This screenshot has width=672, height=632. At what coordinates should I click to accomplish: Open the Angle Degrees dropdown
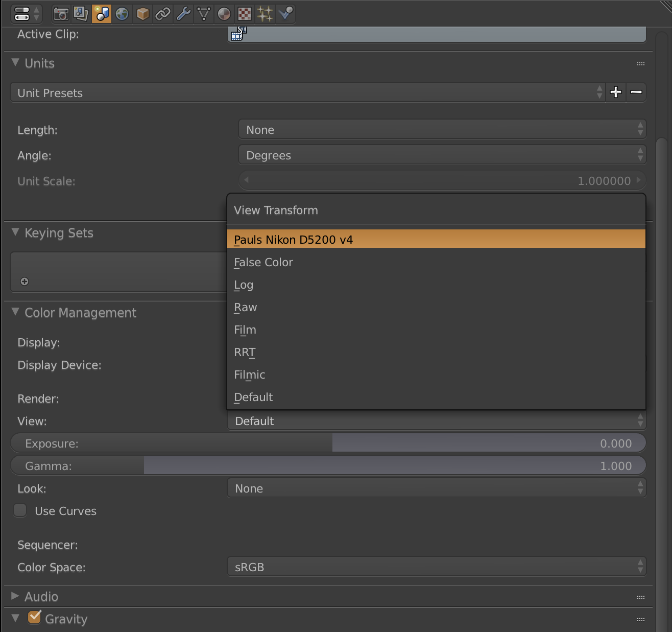pos(442,155)
